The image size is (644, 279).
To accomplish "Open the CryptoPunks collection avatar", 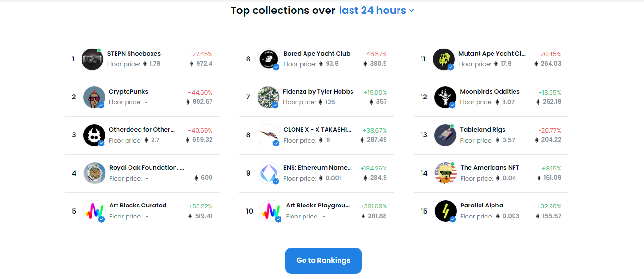I will click(94, 97).
